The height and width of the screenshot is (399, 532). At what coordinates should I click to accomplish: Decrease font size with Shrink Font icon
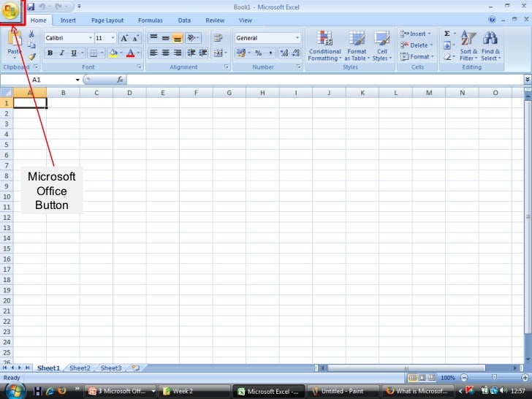coord(136,38)
